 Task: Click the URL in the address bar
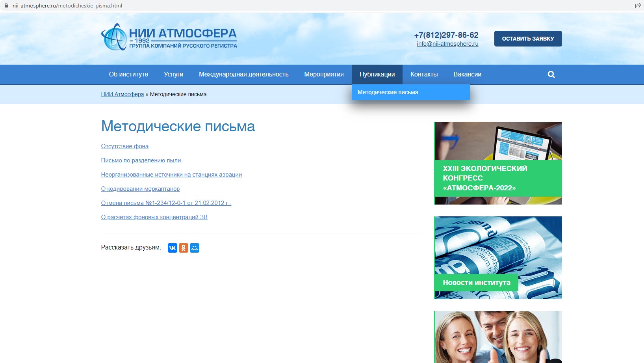coord(67,6)
